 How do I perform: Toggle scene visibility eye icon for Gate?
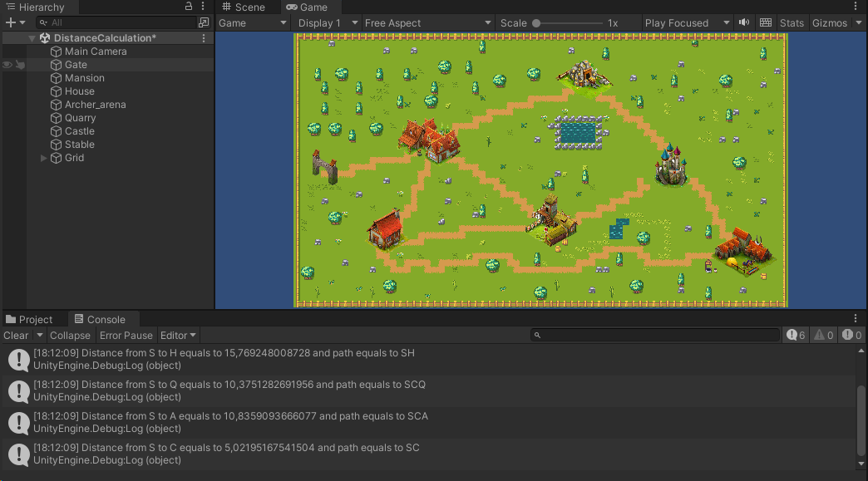(6, 64)
